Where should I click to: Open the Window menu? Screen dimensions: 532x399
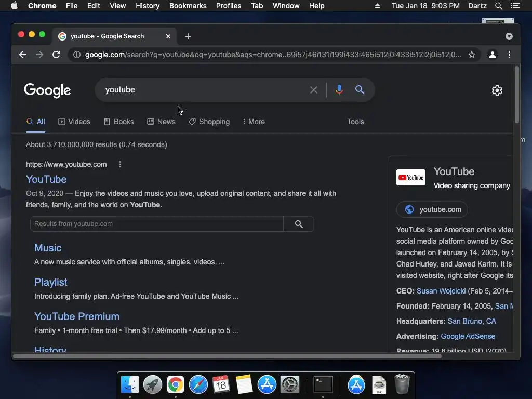pos(286,6)
